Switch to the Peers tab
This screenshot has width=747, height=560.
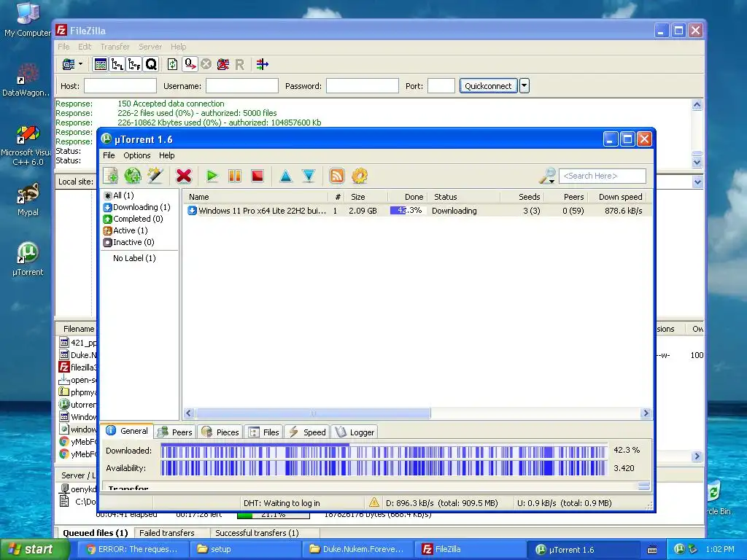175,432
